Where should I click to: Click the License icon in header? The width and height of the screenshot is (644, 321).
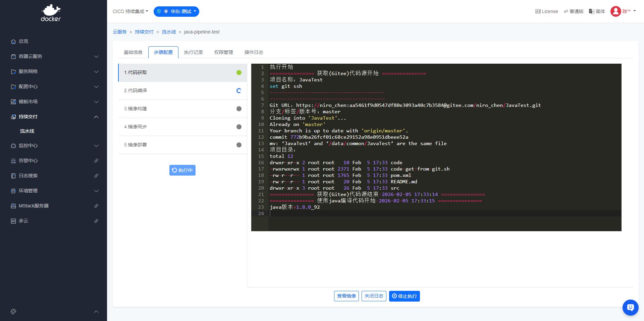[538, 11]
